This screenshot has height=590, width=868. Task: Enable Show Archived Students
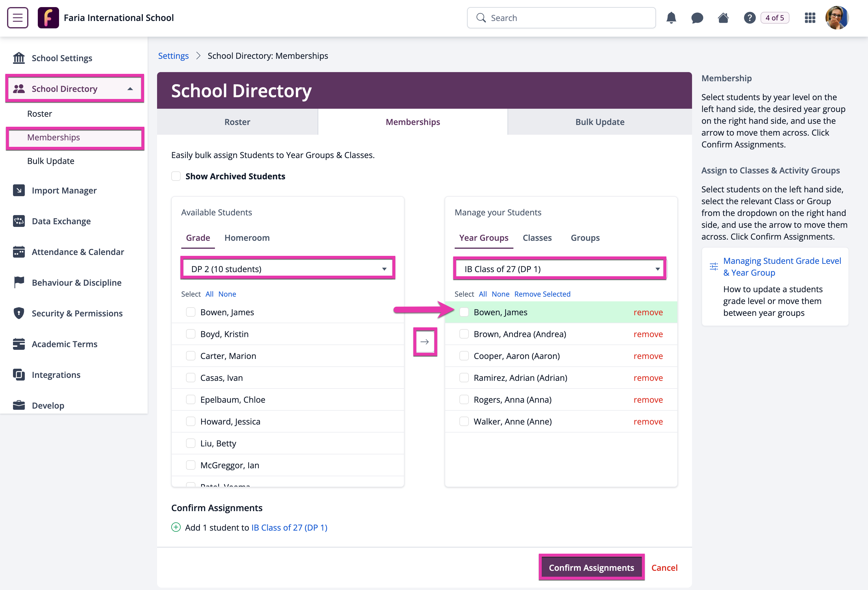tap(176, 176)
